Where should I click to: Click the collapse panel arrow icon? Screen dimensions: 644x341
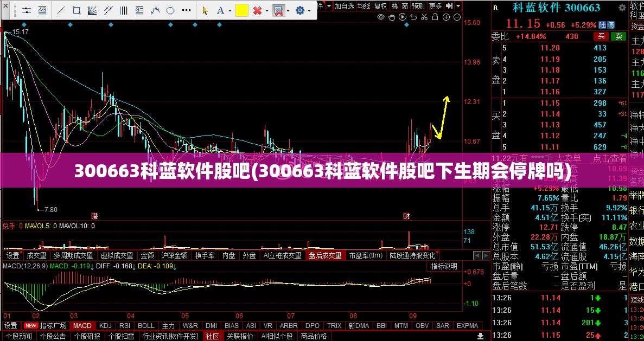point(449,6)
